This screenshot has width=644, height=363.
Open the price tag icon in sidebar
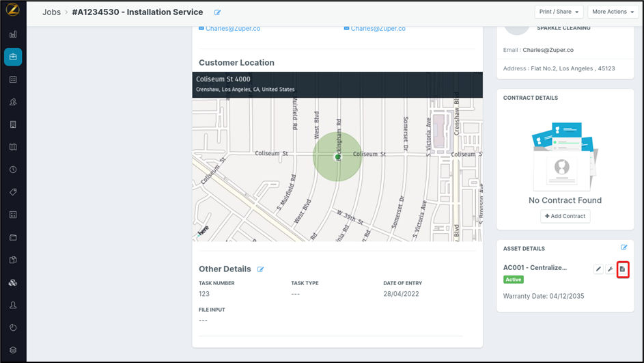[13, 192]
